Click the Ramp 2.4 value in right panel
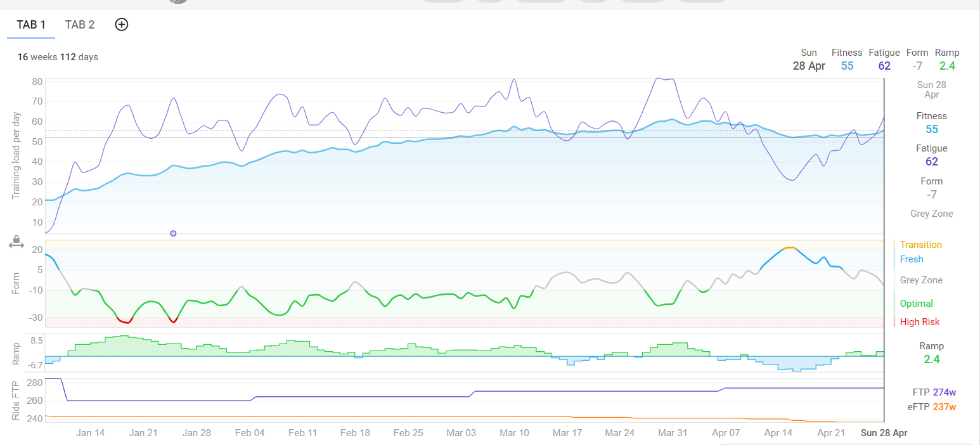The image size is (980, 445). tap(931, 359)
